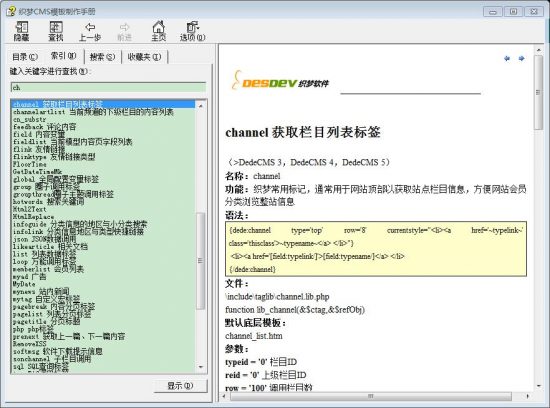Select 'sonchannel 子栏目调用' index entry
The height and width of the screenshot is (408, 550).
coord(52,359)
